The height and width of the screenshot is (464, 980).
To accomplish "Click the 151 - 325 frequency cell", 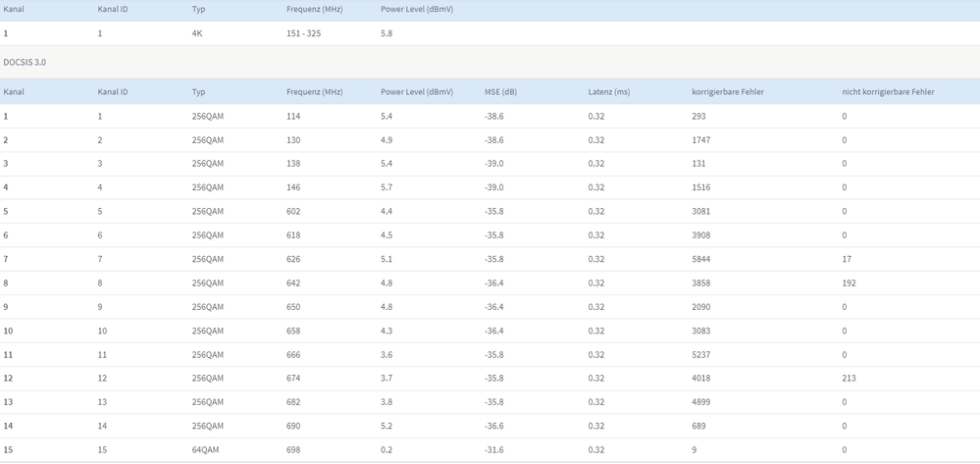I will coord(303,33).
